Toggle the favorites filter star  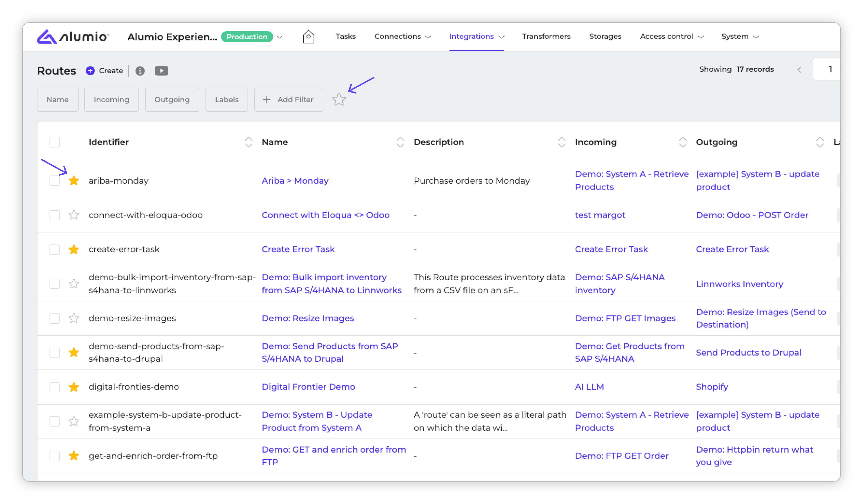tap(339, 99)
